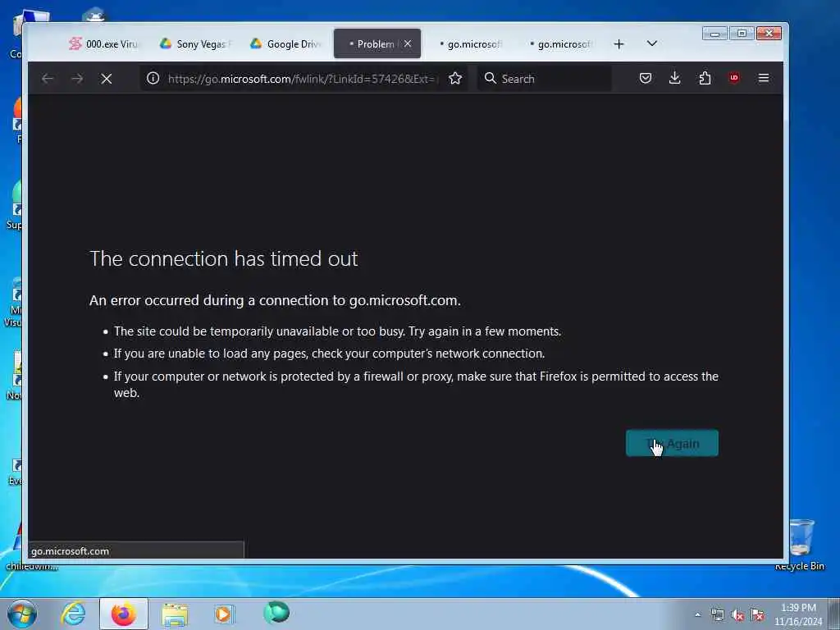Switch to the 000.exe Virus tab

point(104,44)
